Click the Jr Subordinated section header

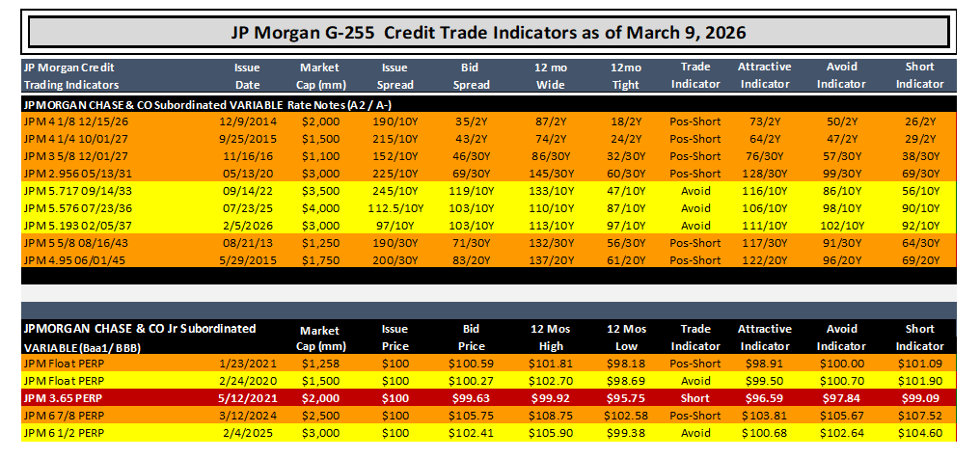(139, 337)
